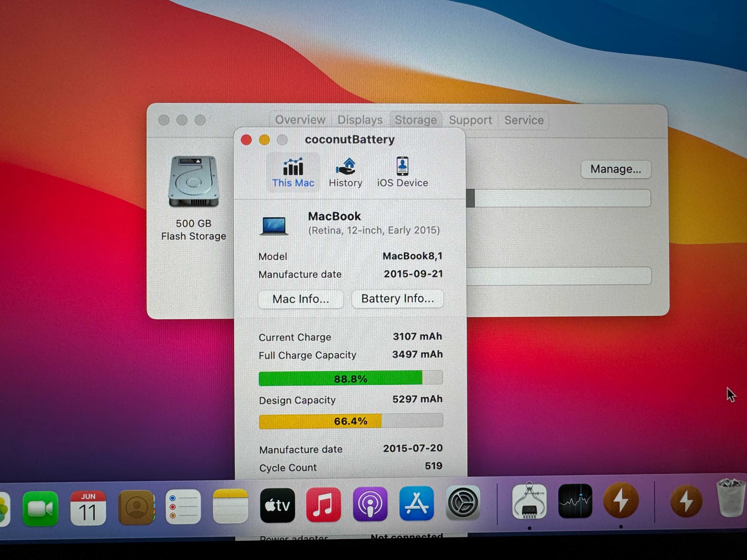Open the Support tab in About This Mac

(470, 120)
